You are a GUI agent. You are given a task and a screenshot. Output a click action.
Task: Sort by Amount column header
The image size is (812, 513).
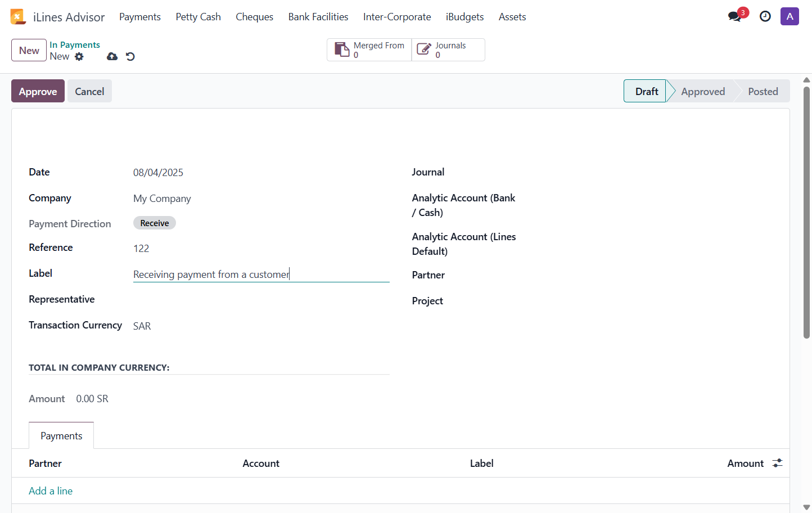(745, 463)
